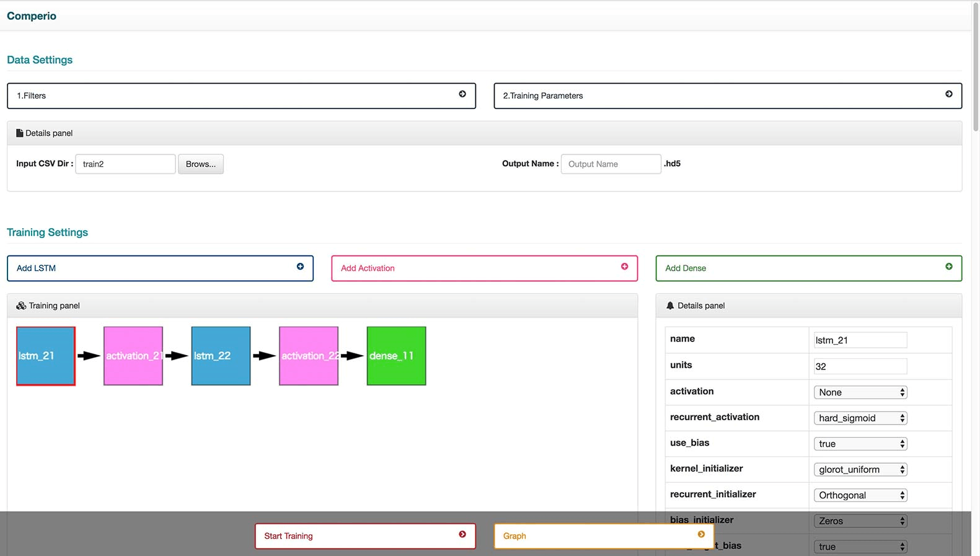The image size is (980, 556).
Task: Select the dense_11 green layer block
Action: pos(396,356)
